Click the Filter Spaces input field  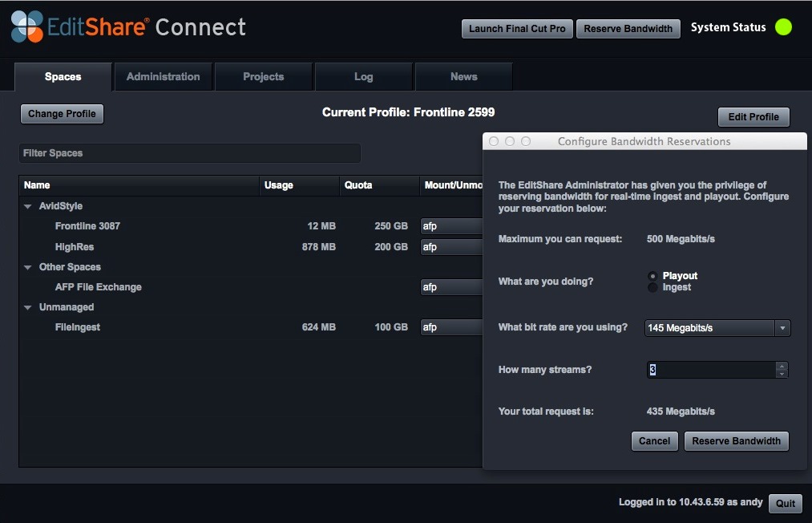(x=189, y=153)
